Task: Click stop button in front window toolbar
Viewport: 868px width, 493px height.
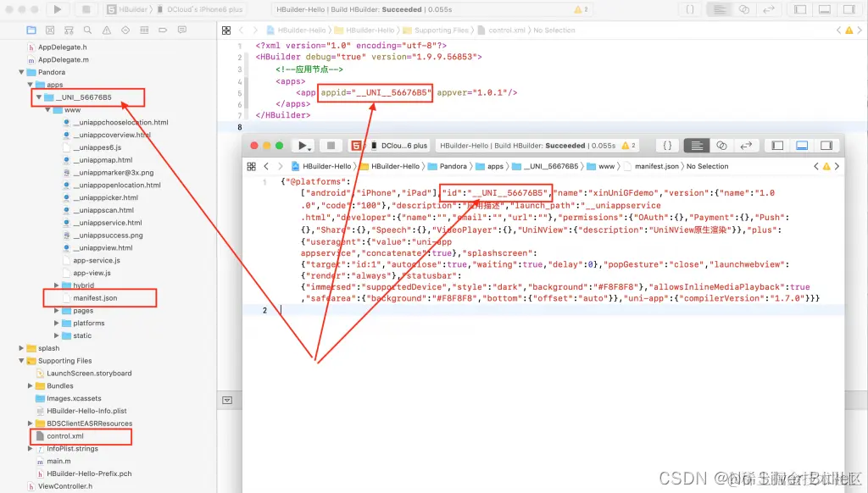Action: [331, 146]
